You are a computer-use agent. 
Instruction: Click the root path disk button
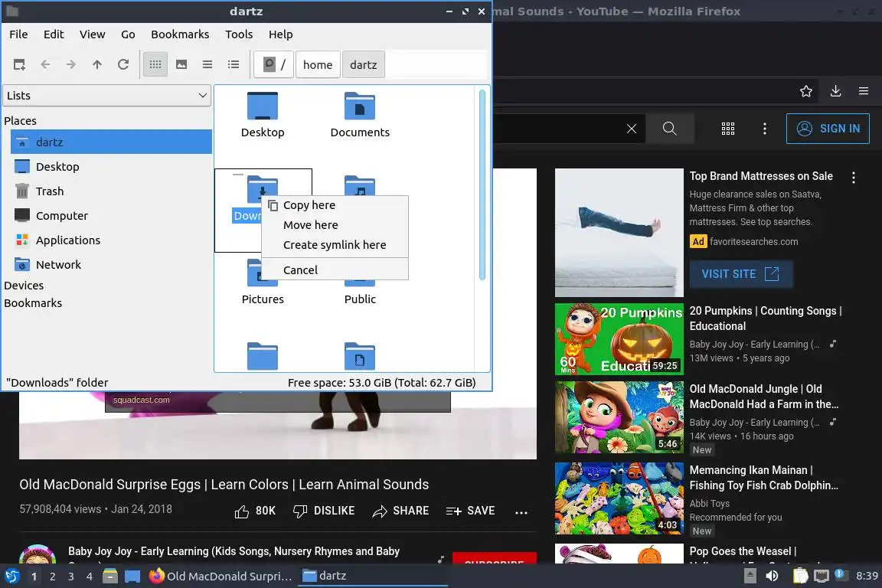pos(274,65)
